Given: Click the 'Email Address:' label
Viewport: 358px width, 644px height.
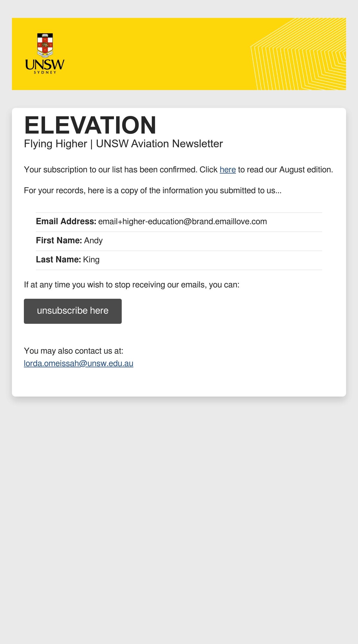Looking at the screenshot, I should [x=66, y=222].
